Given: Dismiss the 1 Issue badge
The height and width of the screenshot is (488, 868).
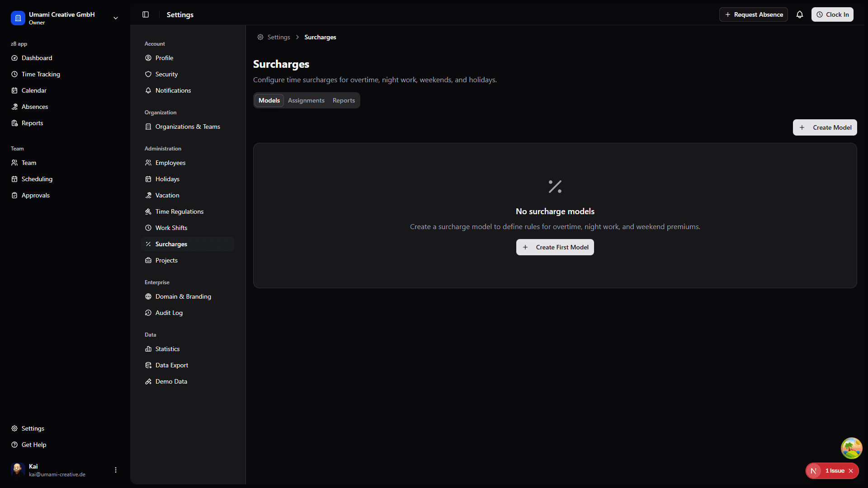Looking at the screenshot, I should (x=851, y=471).
